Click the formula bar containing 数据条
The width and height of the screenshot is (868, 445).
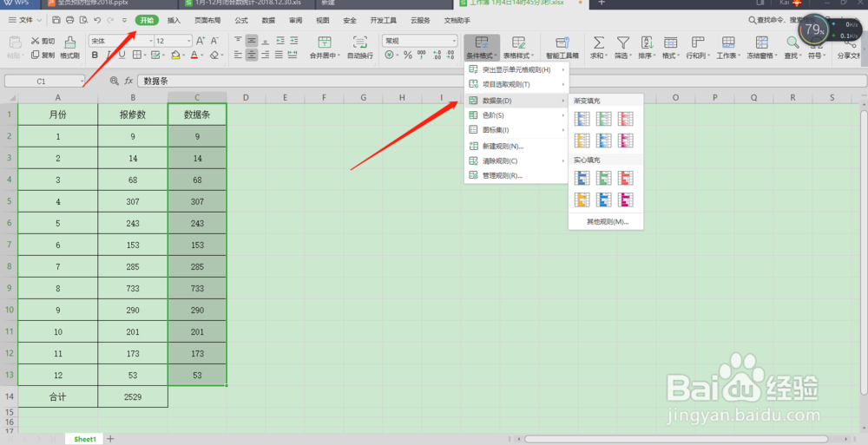pyautogui.click(x=502, y=81)
